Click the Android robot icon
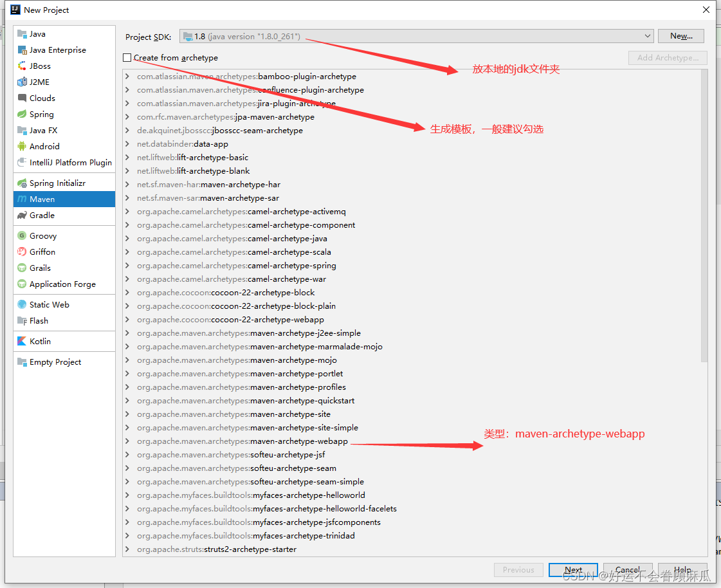The height and width of the screenshot is (588, 721). click(x=22, y=146)
